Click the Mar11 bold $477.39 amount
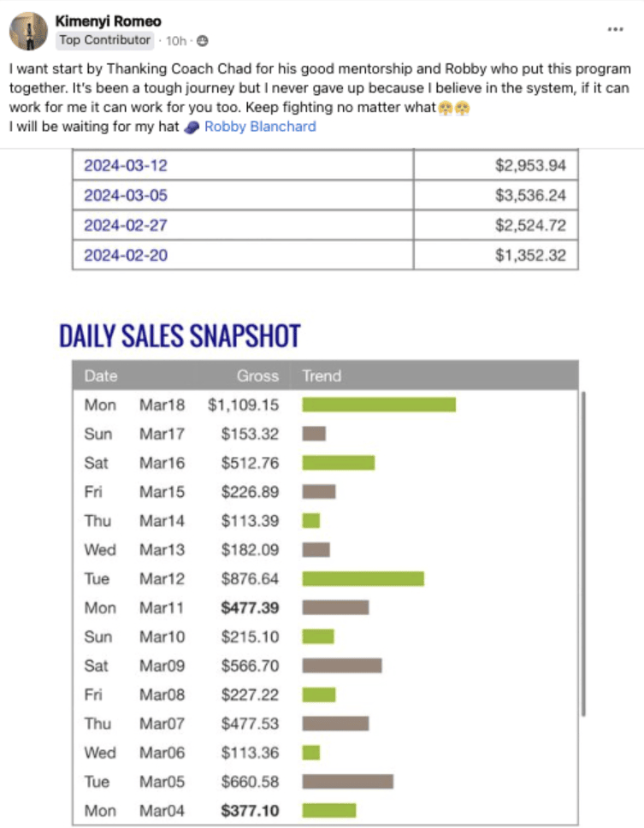Viewport: 644px width, 828px height. (x=250, y=608)
